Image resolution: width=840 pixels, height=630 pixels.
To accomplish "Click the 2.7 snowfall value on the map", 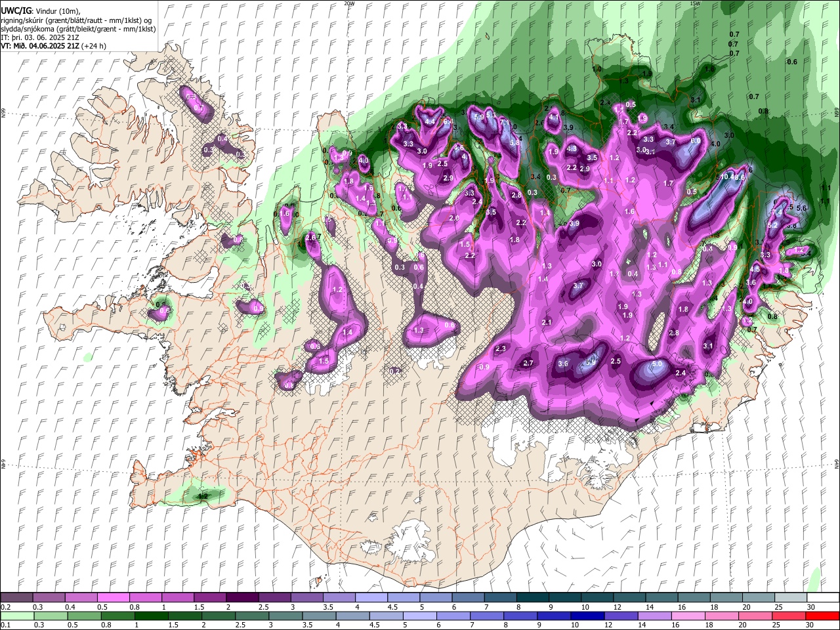I will pyautogui.click(x=528, y=363).
